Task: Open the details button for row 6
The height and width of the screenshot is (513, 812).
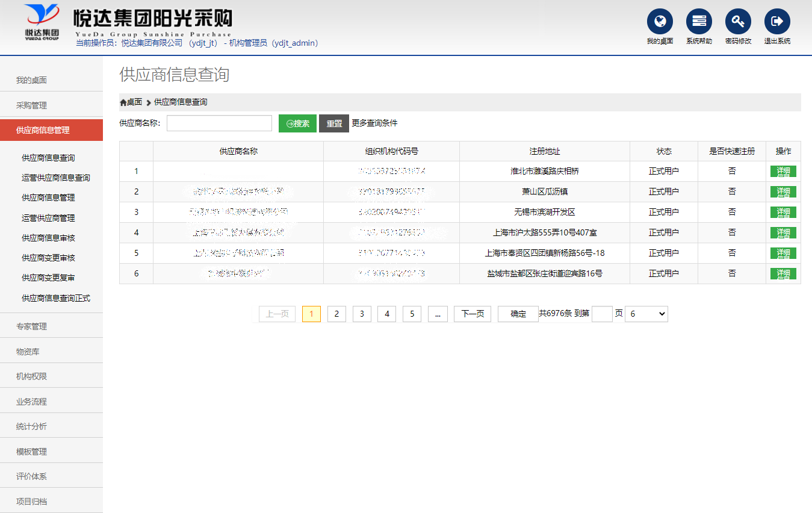Action: [x=783, y=274]
